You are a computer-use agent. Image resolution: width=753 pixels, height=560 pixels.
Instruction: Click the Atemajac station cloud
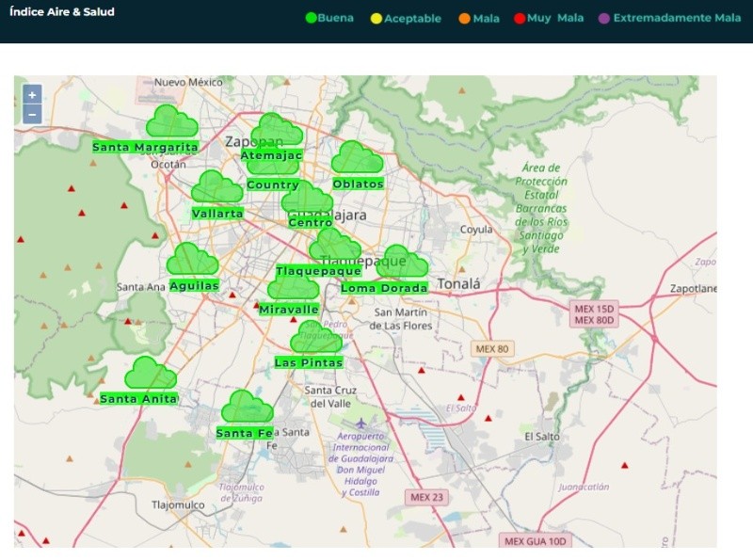coord(277,130)
